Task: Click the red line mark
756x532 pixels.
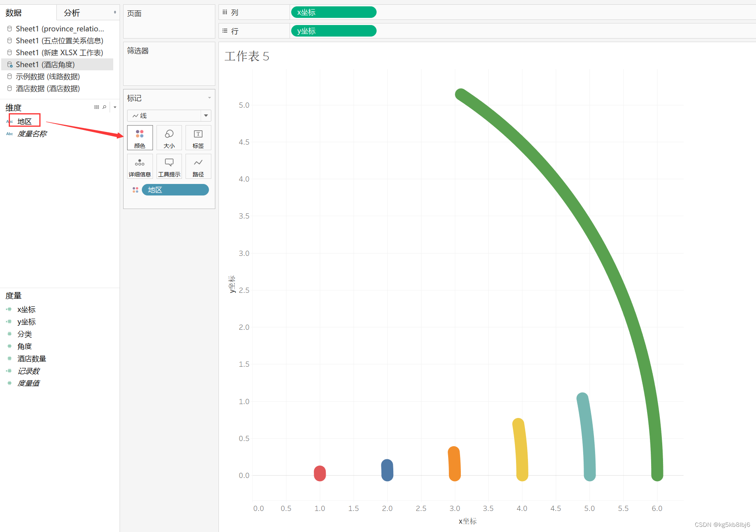Action: (320, 473)
